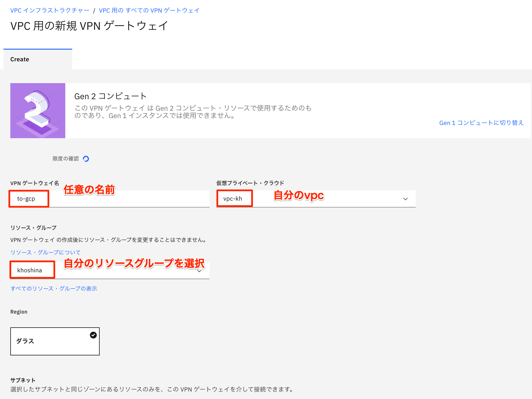Click 限度の確認 to check limits
The width and height of the screenshot is (532, 399).
pos(65,159)
